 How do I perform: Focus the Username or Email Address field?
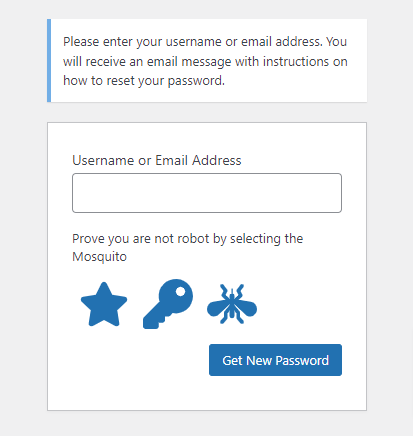[207, 193]
